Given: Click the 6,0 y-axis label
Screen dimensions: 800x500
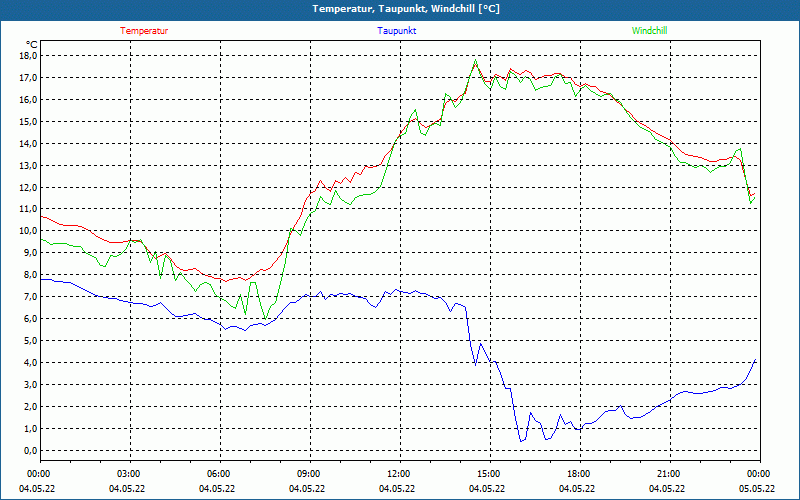Looking at the screenshot, I should (x=30, y=318).
